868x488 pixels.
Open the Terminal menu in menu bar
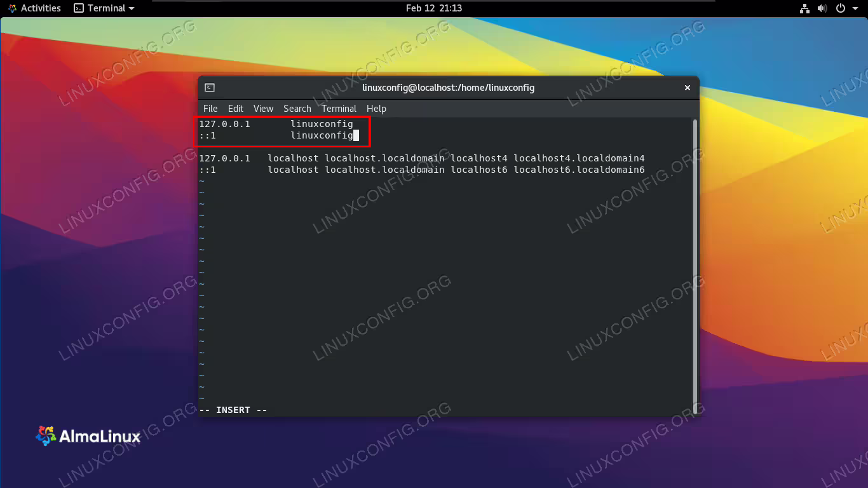coord(339,109)
